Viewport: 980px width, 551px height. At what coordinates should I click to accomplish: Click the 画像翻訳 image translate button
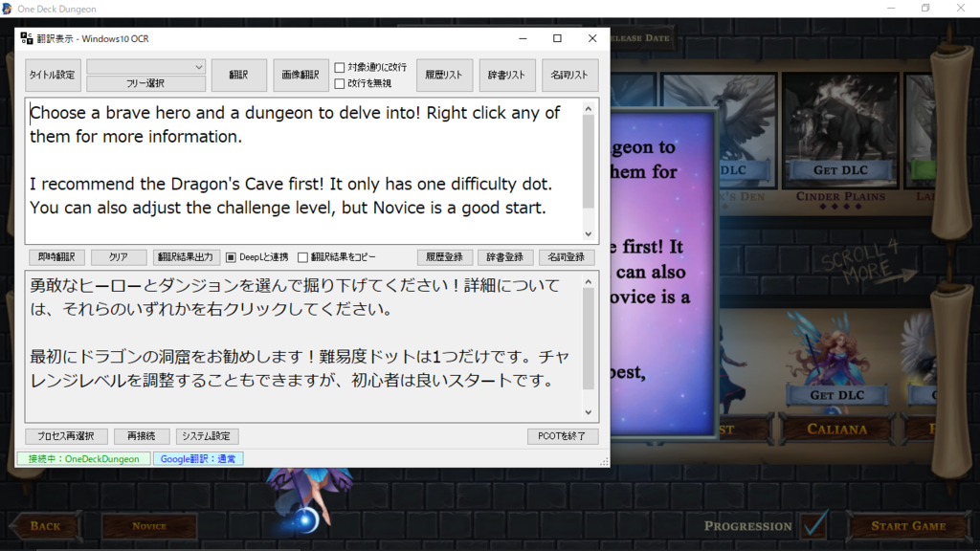click(301, 75)
